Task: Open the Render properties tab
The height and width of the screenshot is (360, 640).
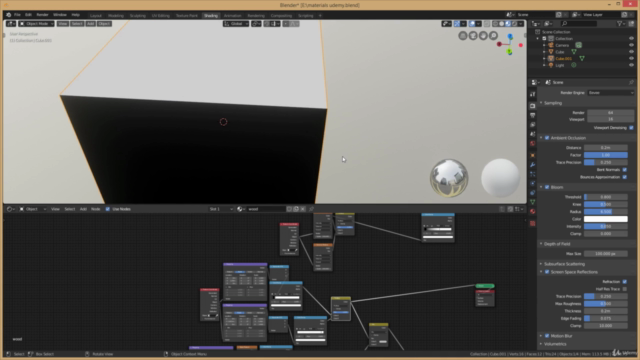Action: [x=533, y=106]
